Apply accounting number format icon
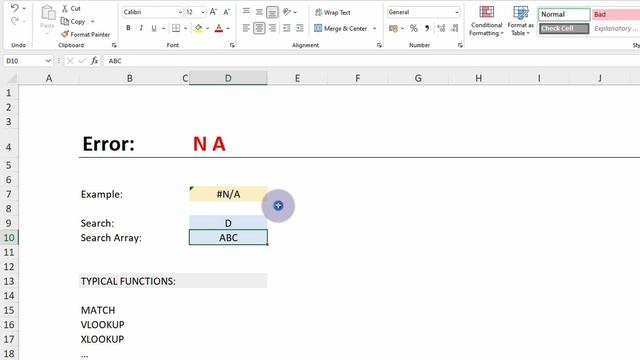This screenshot has width=640, height=360. tap(393, 29)
